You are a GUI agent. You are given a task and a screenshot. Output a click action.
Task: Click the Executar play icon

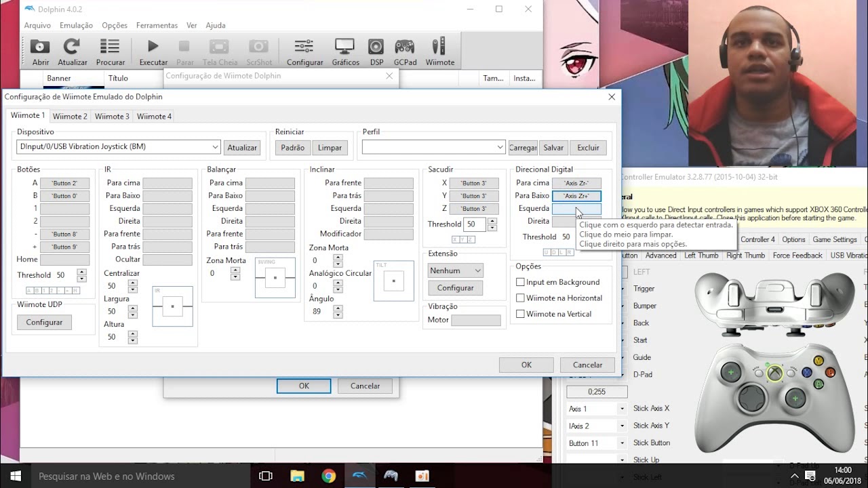[x=153, y=52]
